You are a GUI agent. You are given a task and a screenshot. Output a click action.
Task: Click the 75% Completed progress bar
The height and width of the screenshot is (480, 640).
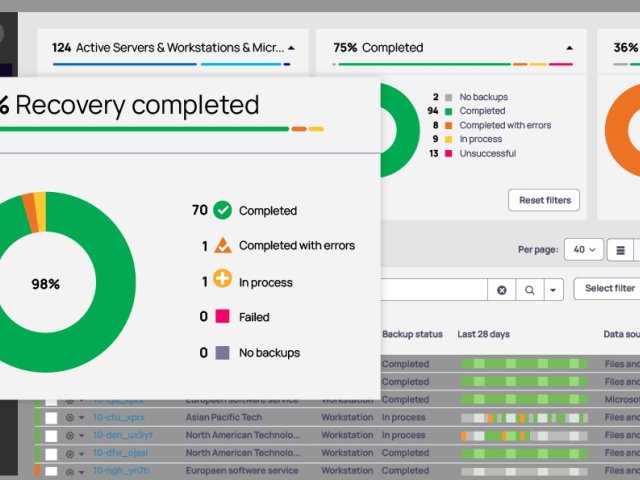[x=453, y=64]
